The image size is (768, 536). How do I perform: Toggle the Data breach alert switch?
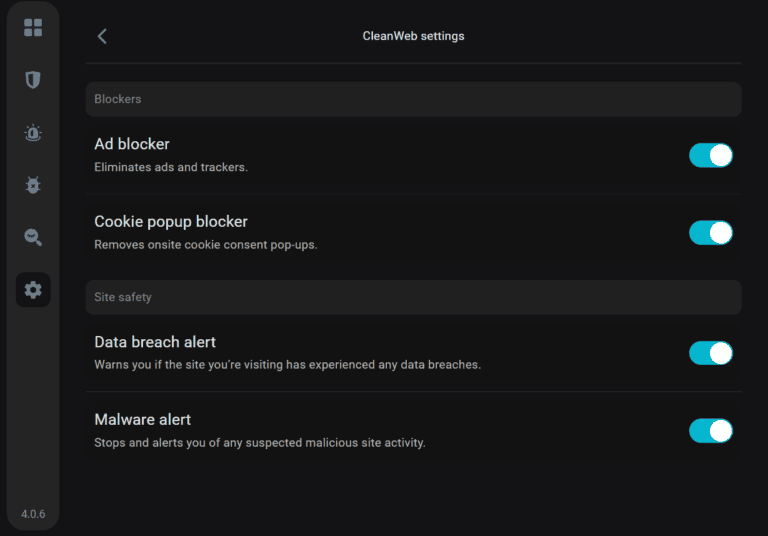(x=711, y=353)
